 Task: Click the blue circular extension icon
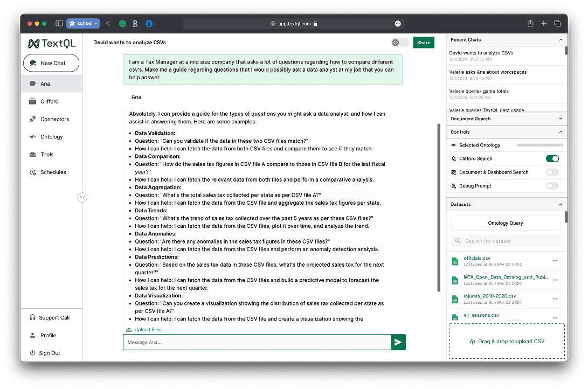[149, 24]
